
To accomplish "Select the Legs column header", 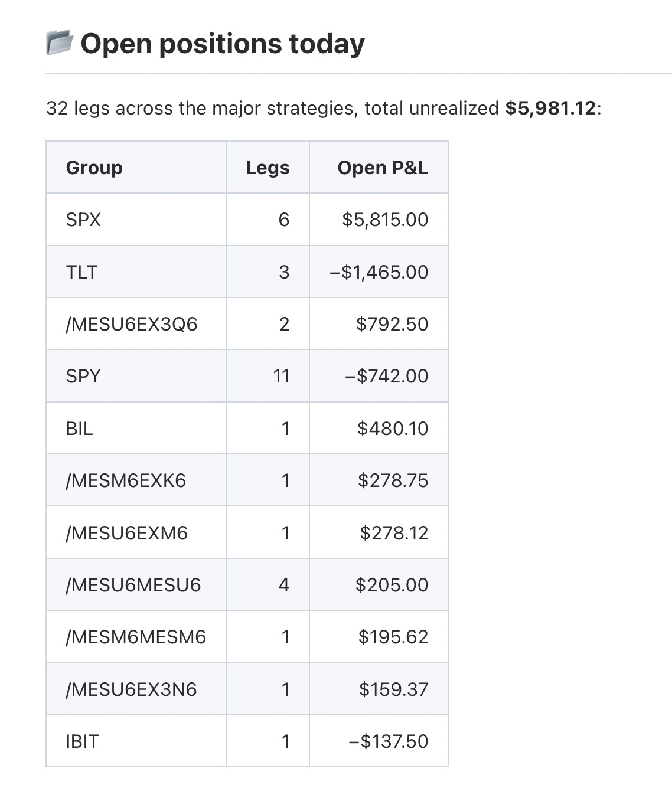I will point(268,168).
